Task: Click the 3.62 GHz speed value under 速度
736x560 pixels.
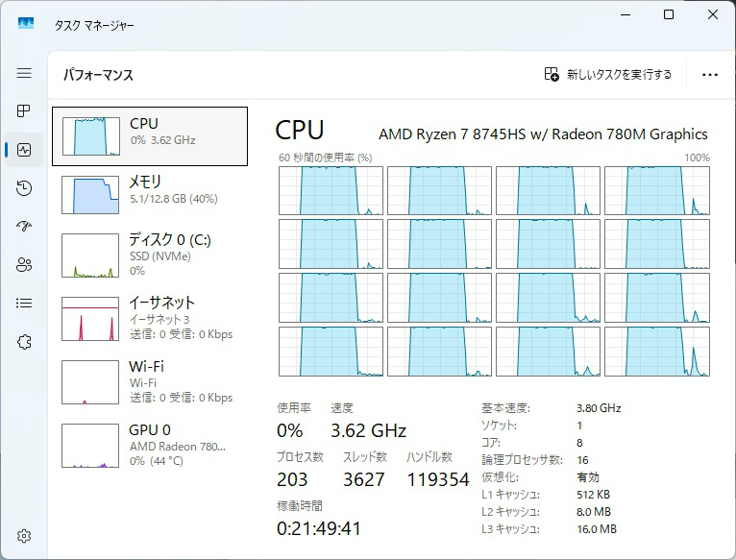Action: click(368, 430)
